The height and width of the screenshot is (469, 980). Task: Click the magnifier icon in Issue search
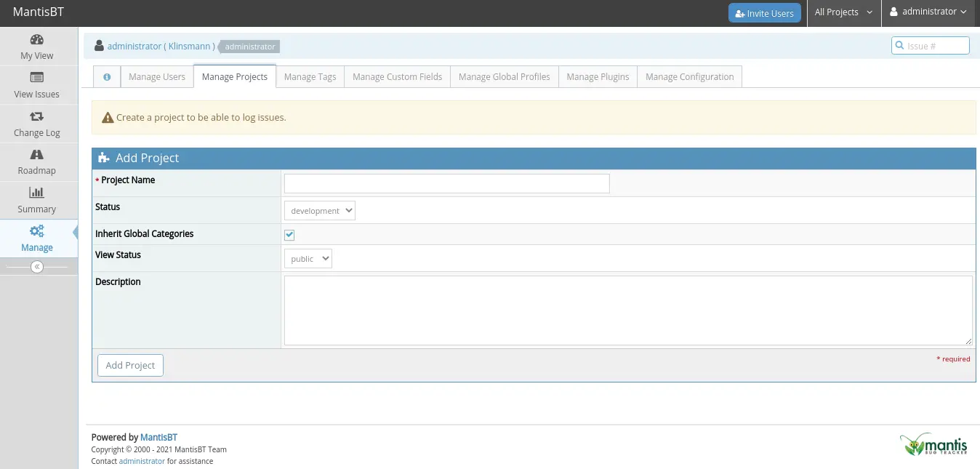click(x=901, y=45)
